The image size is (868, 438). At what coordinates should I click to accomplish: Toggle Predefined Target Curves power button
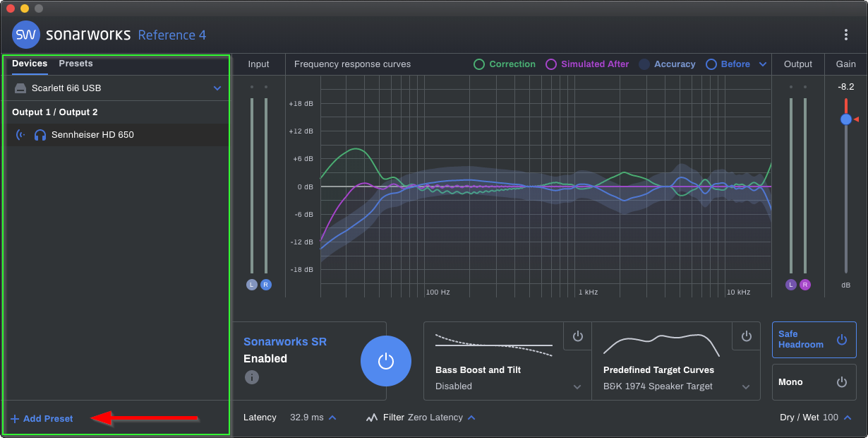pyautogui.click(x=747, y=336)
